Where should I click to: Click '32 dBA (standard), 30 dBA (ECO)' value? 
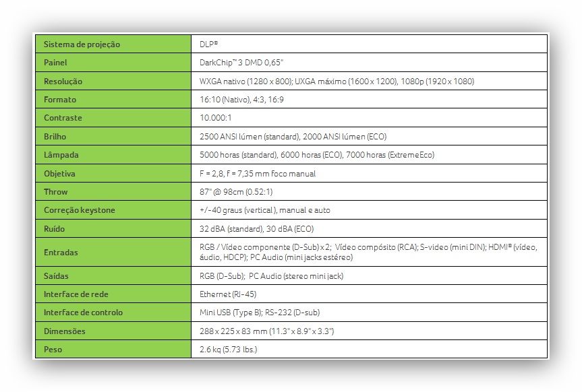point(256,229)
